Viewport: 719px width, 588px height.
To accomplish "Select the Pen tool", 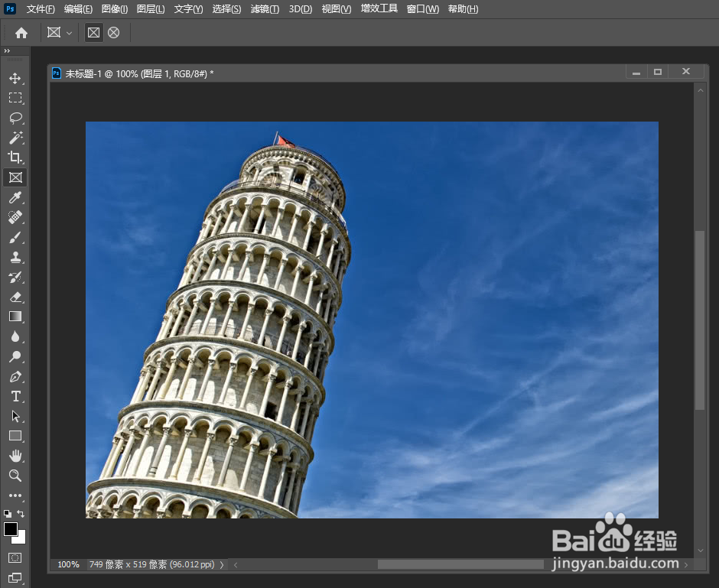I will [15, 377].
